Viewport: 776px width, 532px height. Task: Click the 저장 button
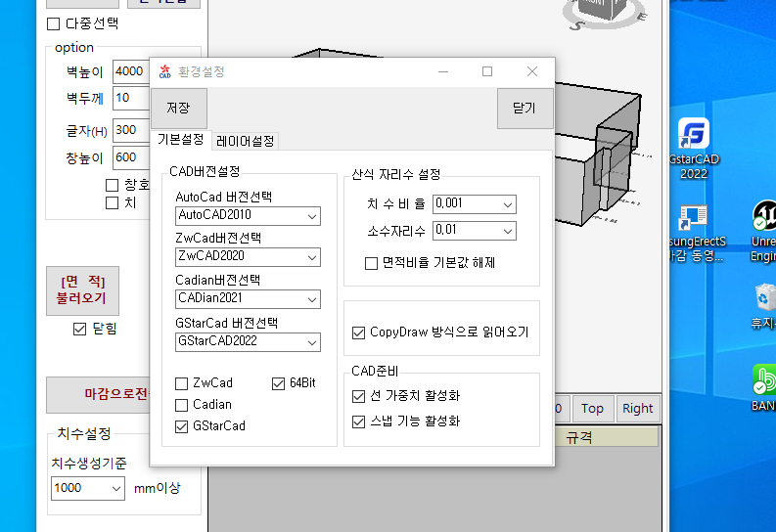point(178,108)
